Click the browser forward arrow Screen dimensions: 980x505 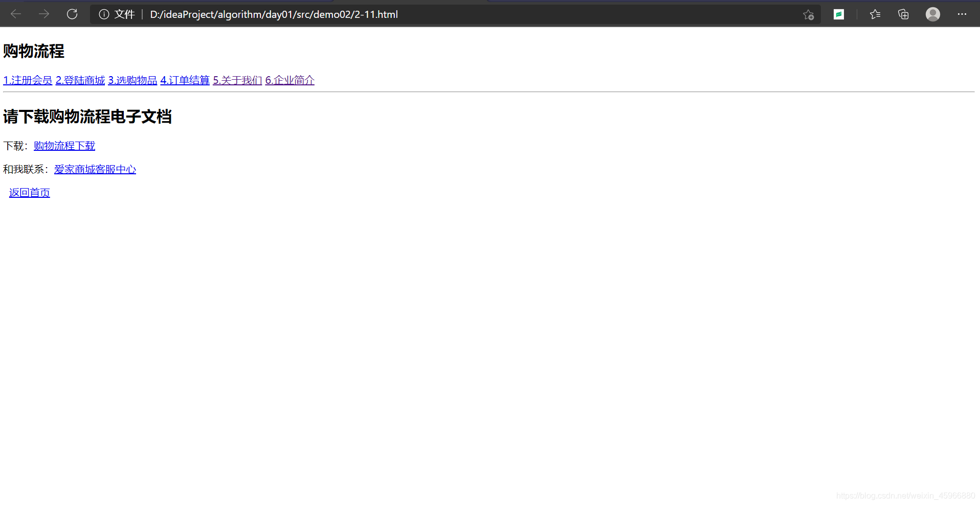click(44, 14)
